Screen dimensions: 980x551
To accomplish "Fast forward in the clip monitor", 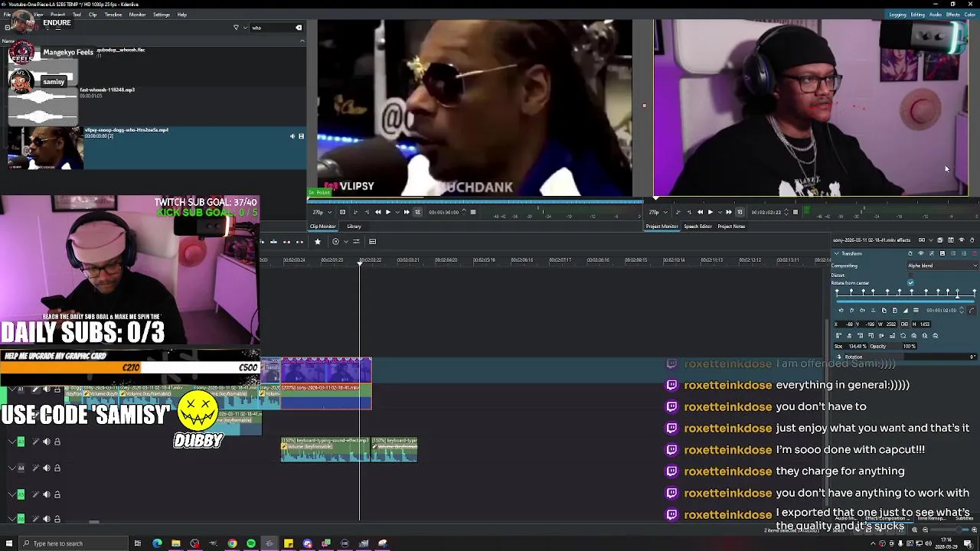I will coord(407,212).
